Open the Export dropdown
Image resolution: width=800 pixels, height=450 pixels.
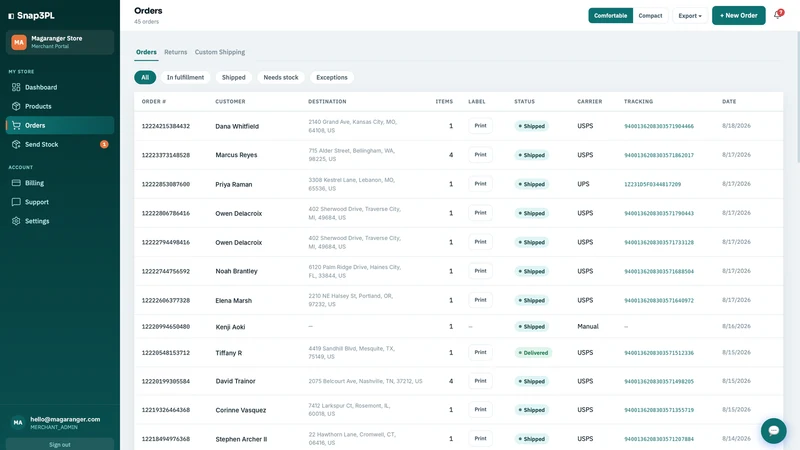click(x=690, y=15)
